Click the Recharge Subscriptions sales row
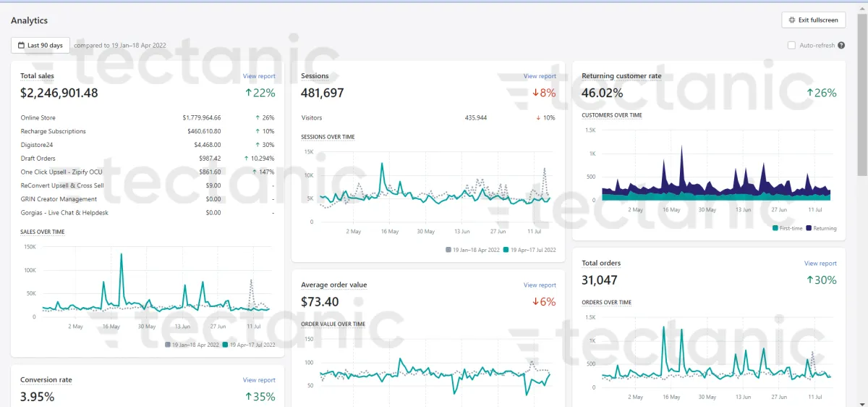868x407 pixels. tap(148, 131)
